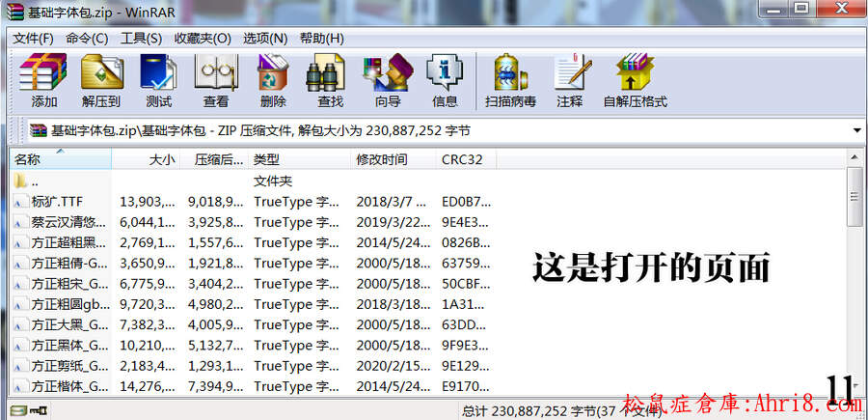Screen dimensions: 868x420
Task: Expand the archive path dropdown arrow
Action: [856, 130]
